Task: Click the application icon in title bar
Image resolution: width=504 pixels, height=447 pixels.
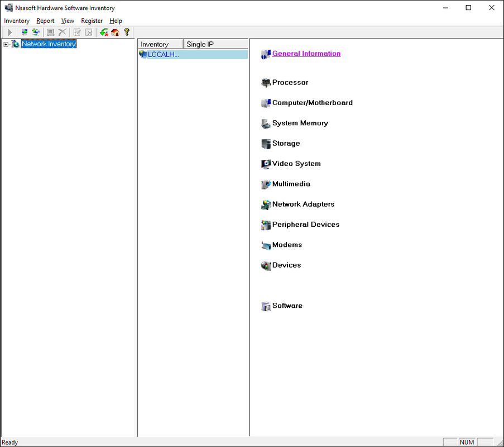Action: pos(9,8)
